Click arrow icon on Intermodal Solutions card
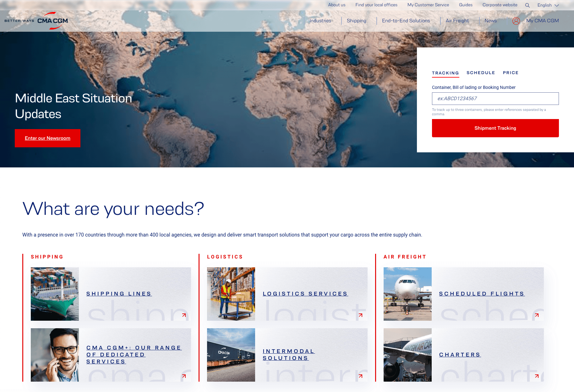Screen dimensions: 574x392 pyautogui.click(x=361, y=376)
